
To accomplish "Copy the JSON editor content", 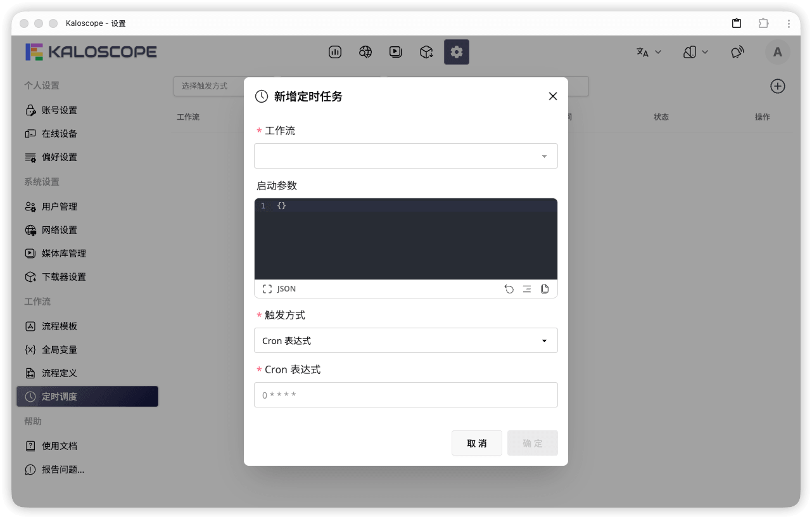I will (545, 289).
